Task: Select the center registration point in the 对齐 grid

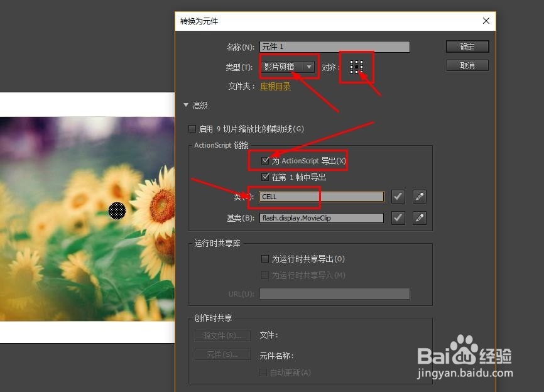Action: click(x=357, y=67)
